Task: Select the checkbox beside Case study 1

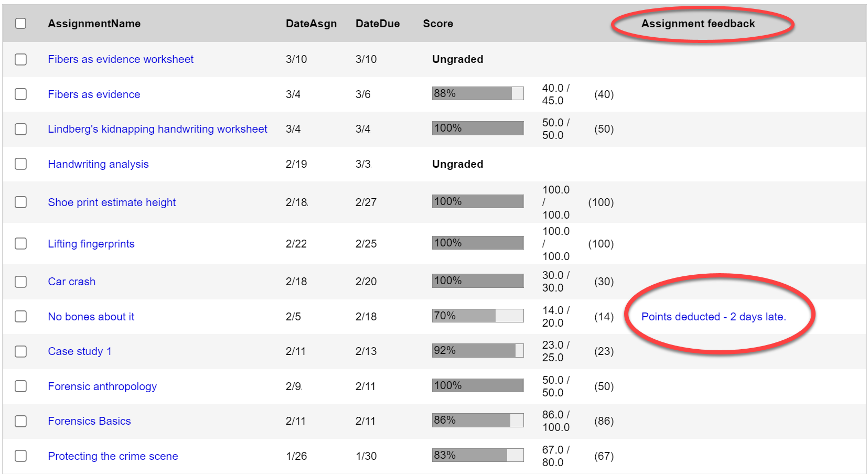Action: (20, 351)
